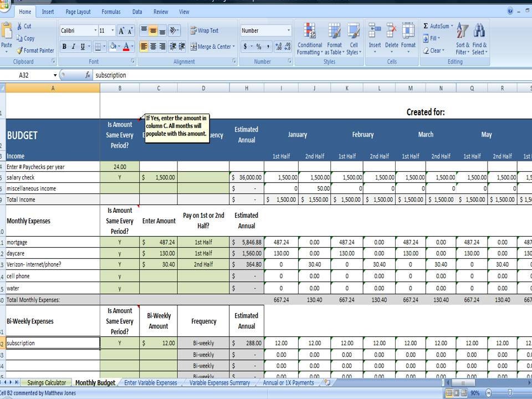
Task: Switch to the Insert ribbon tab
Action: (x=48, y=12)
